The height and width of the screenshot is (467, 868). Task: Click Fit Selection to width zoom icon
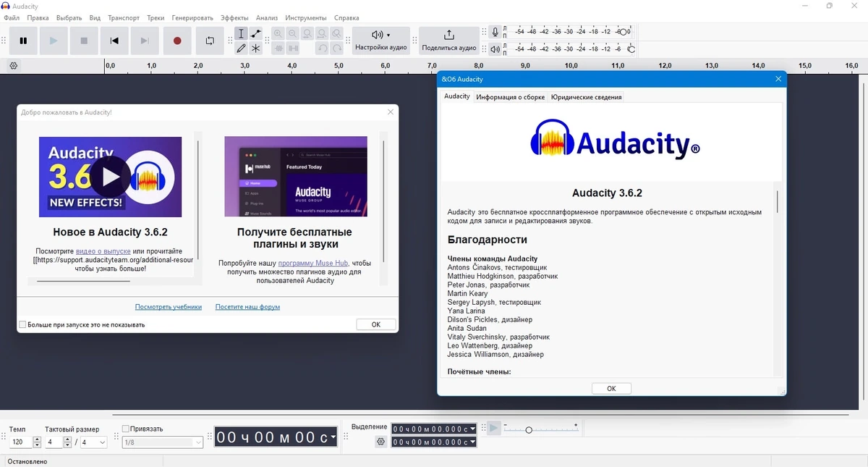(x=307, y=34)
